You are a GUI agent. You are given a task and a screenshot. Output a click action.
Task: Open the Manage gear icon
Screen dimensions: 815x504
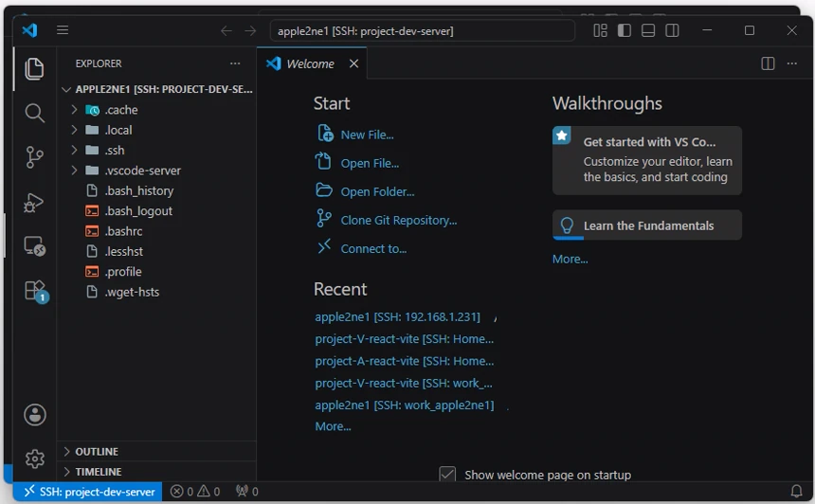pyautogui.click(x=35, y=459)
